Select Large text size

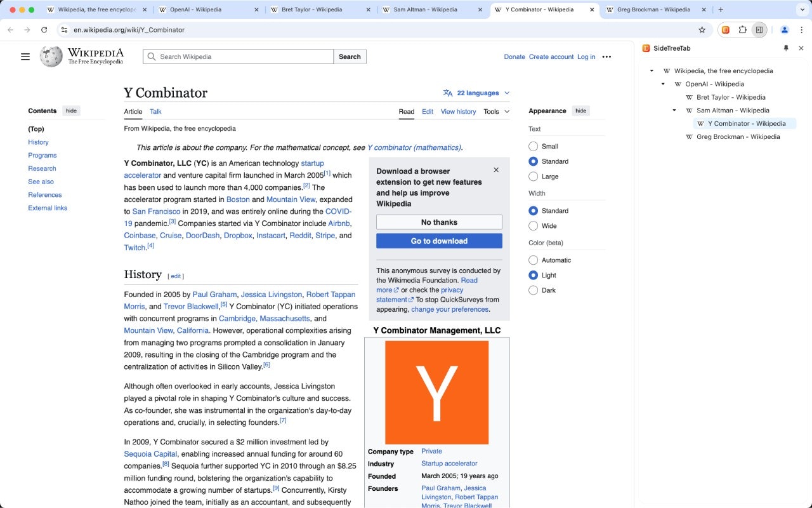click(533, 177)
